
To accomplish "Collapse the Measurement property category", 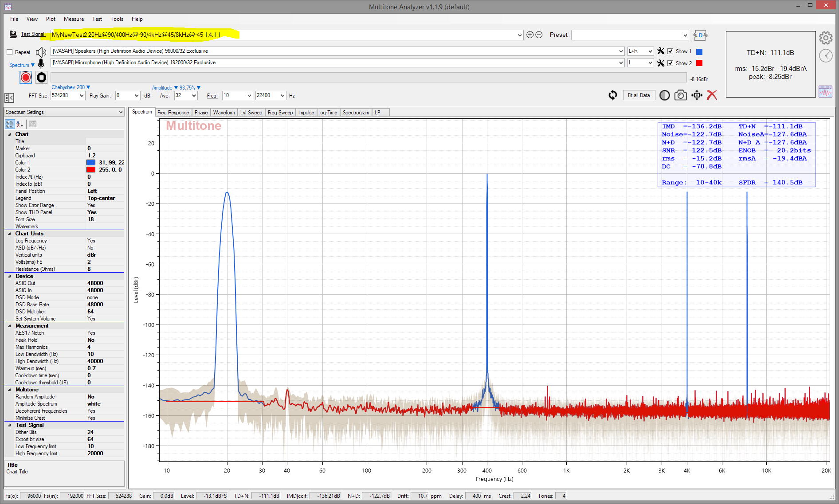I will coord(9,326).
